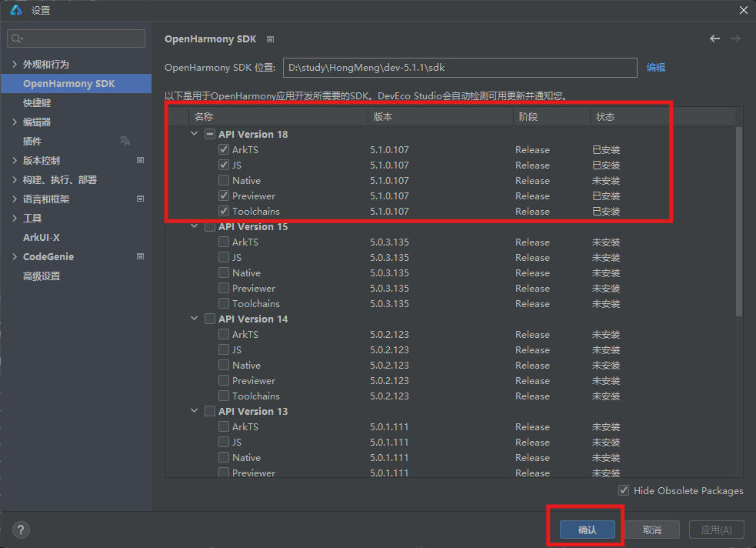The height and width of the screenshot is (548, 756).
Task: Close the settings dialog
Action: tap(744, 10)
